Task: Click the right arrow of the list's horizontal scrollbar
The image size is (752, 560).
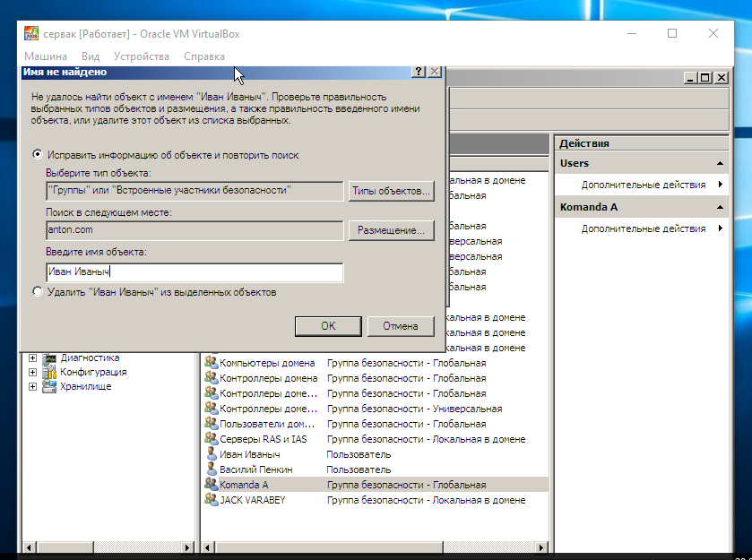Action: click(x=541, y=547)
